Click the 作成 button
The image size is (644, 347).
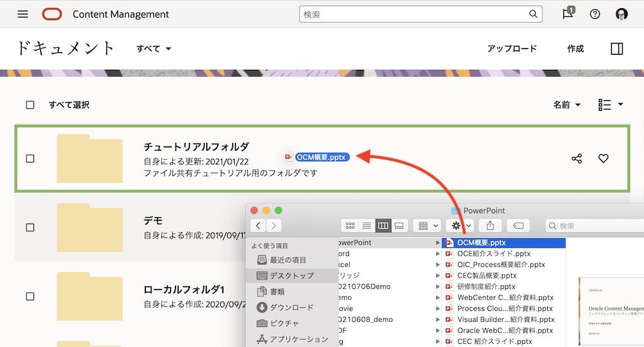(575, 48)
